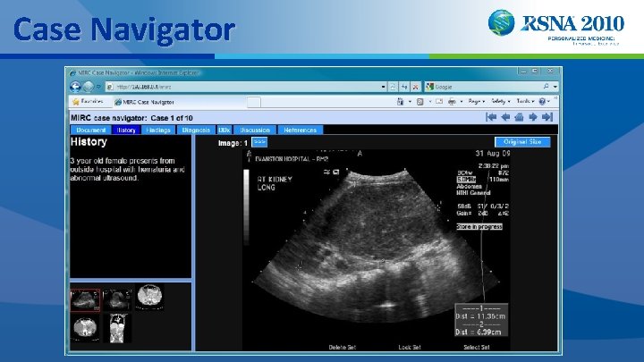Open the search provider dropdown arrow
This screenshot has width=644, height=362.
point(555,87)
